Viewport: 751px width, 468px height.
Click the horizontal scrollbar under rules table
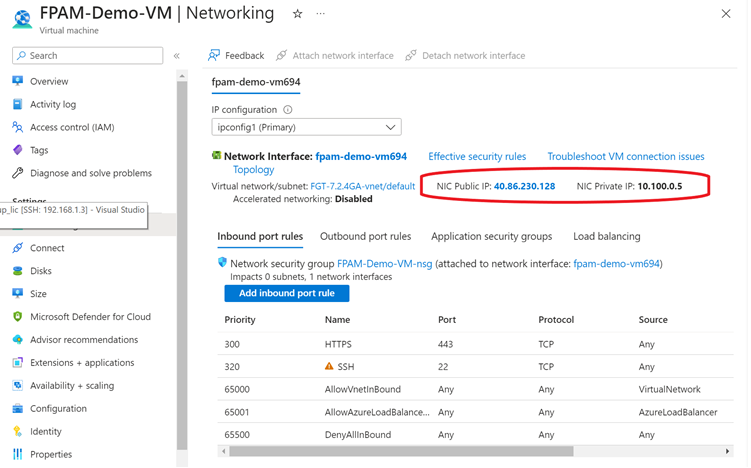coord(400,452)
